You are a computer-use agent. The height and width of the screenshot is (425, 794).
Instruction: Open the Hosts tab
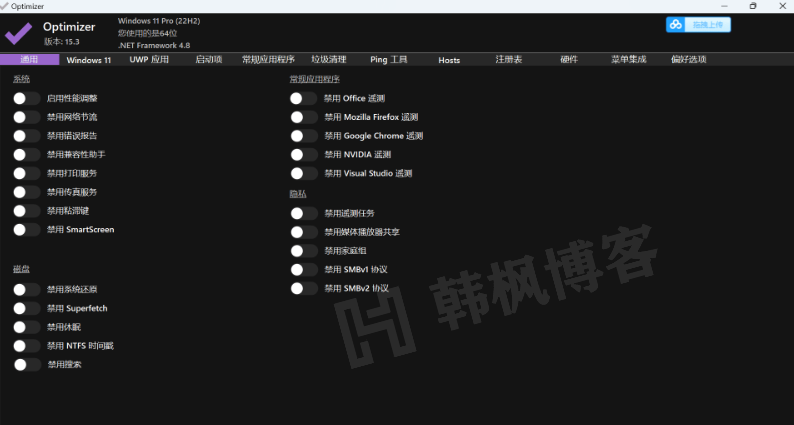(x=449, y=60)
